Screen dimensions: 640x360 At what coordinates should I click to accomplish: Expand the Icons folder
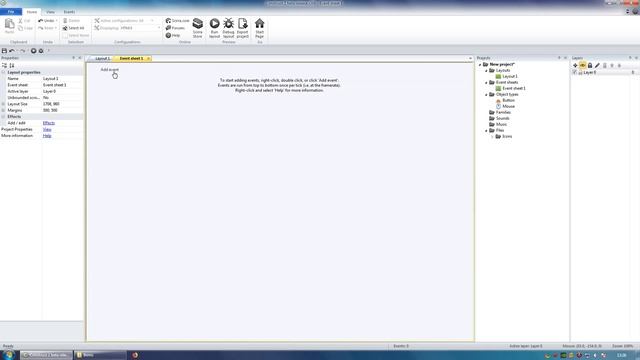(492, 136)
